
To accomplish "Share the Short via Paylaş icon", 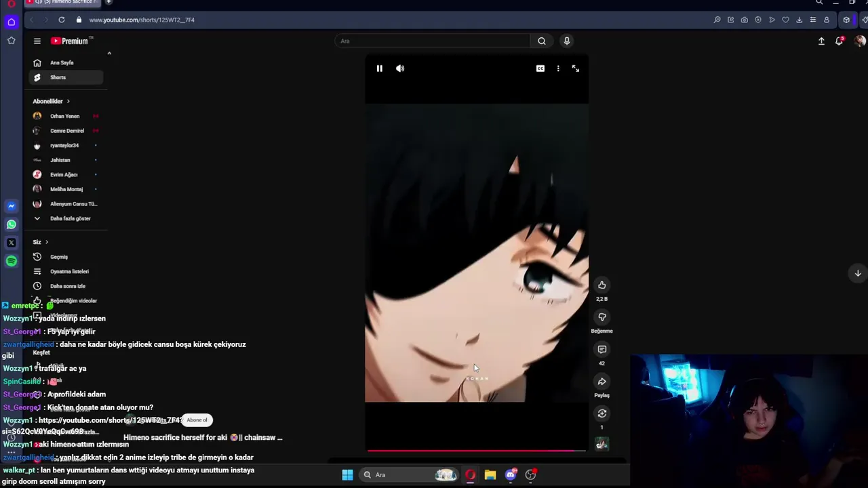I will click(x=601, y=381).
